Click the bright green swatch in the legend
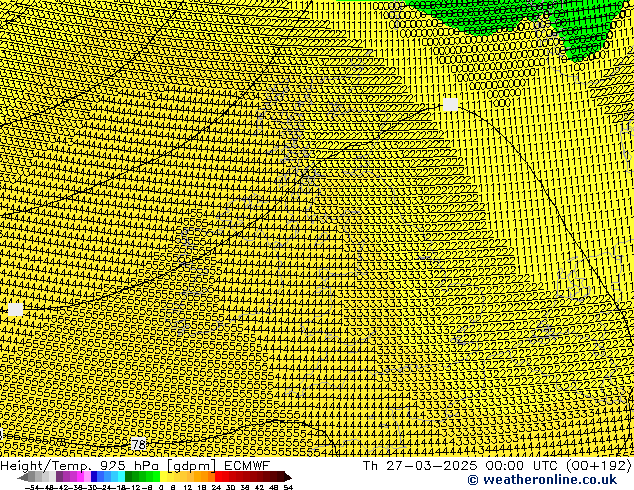The height and width of the screenshot is (490, 634). pyautogui.click(x=156, y=476)
